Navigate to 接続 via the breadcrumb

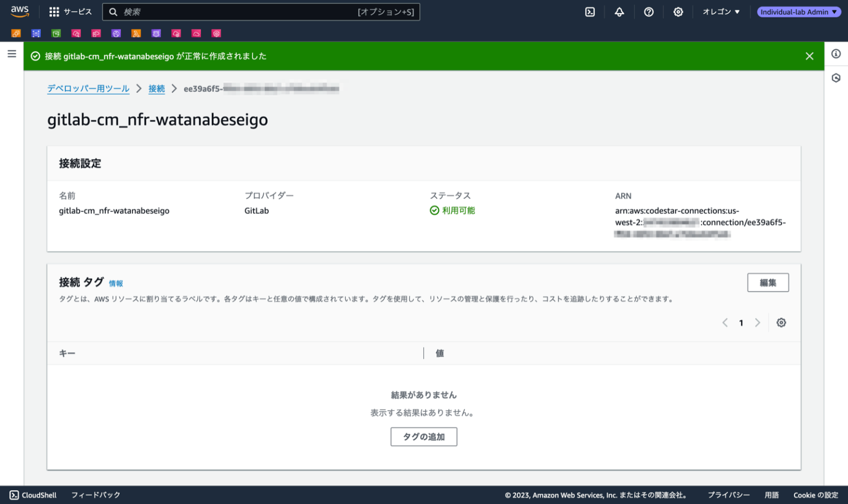(157, 88)
